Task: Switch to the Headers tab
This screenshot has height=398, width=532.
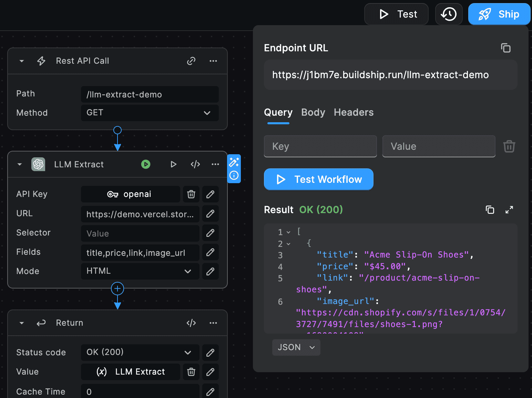Action: pos(354,112)
